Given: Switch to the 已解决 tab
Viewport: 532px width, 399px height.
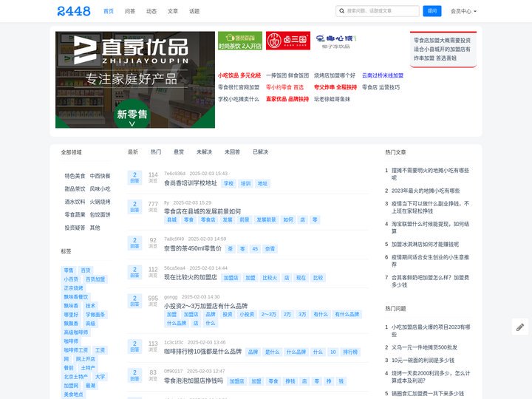Looking at the screenshot, I should pyautogui.click(x=261, y=152).
